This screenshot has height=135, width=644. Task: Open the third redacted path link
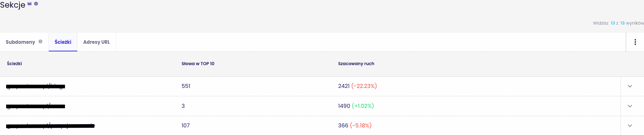tap(51, 126)
